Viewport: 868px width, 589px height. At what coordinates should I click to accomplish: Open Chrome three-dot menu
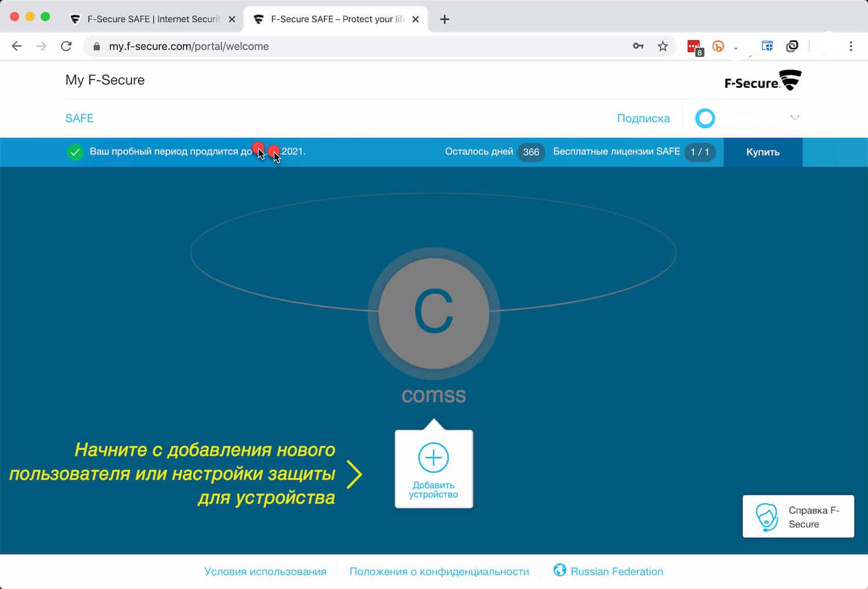coord(851,46)
